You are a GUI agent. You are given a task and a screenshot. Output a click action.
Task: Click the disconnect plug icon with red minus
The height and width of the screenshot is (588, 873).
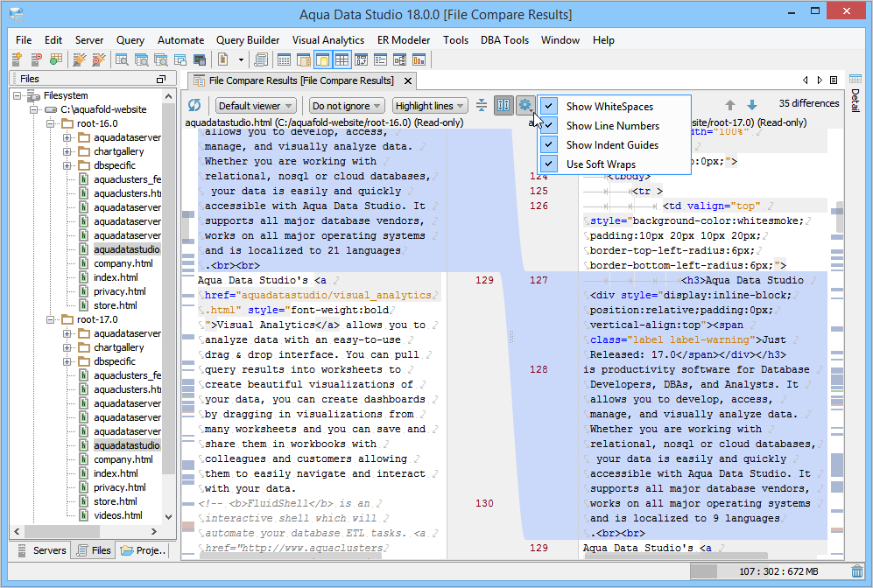[99, 59]
